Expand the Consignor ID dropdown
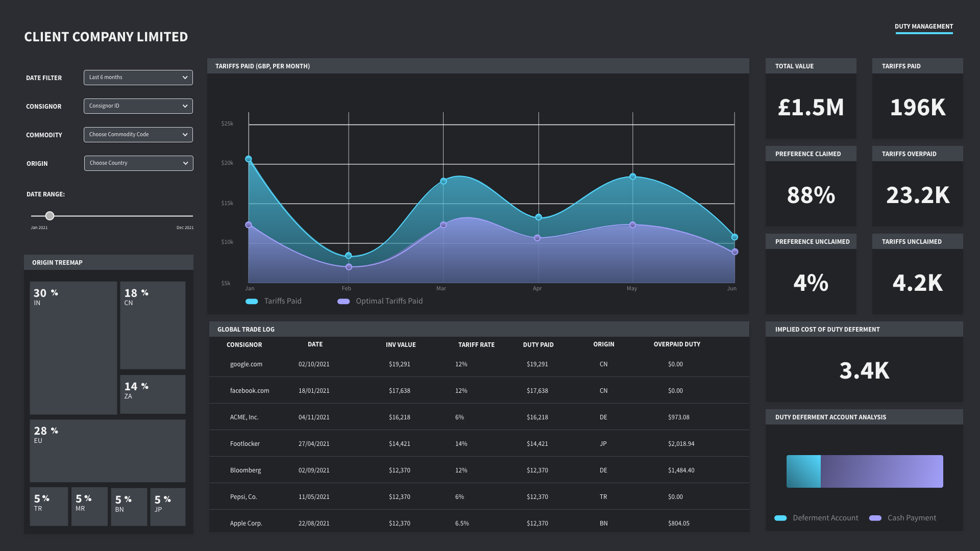 [x=138, y=106]
